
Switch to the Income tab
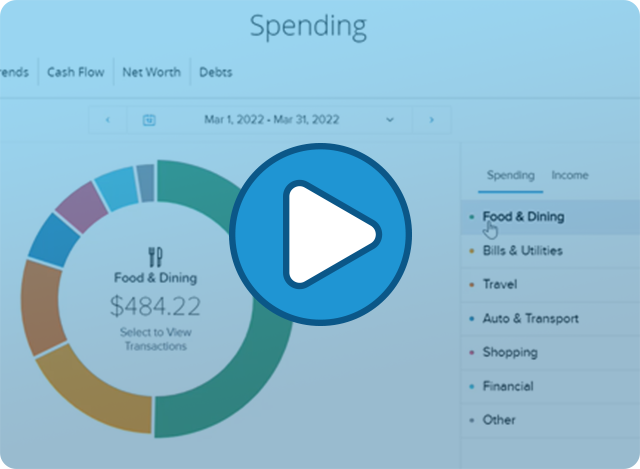570,175
